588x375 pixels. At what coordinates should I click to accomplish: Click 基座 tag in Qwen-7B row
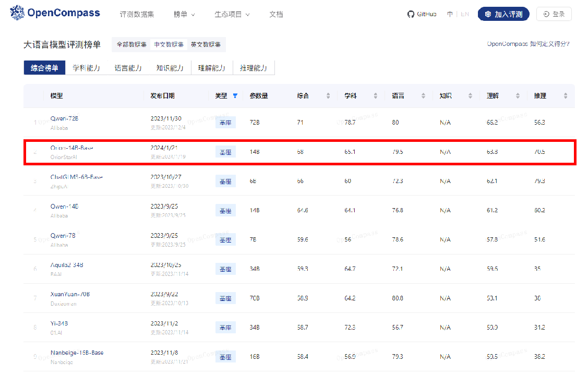tap(225, 239)
